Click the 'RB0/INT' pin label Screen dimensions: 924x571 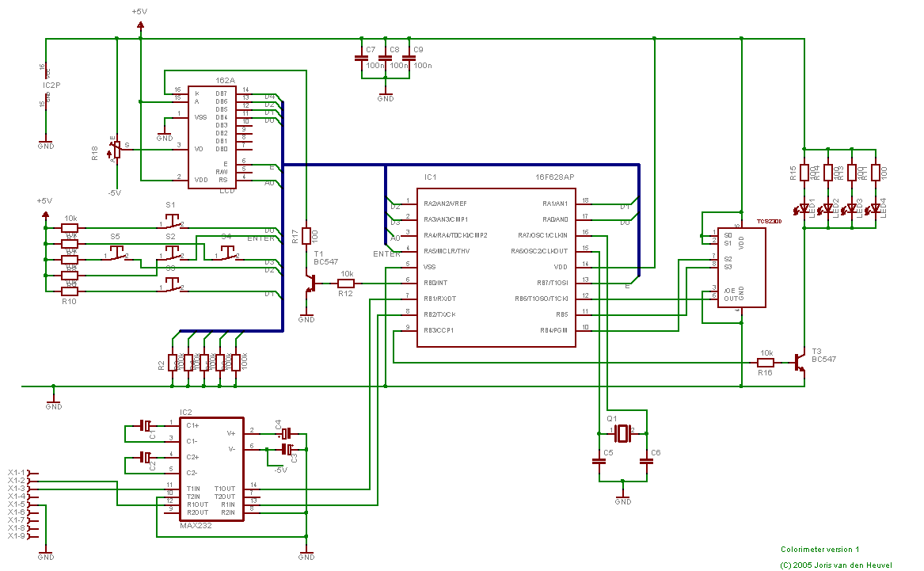pos(435,283)
